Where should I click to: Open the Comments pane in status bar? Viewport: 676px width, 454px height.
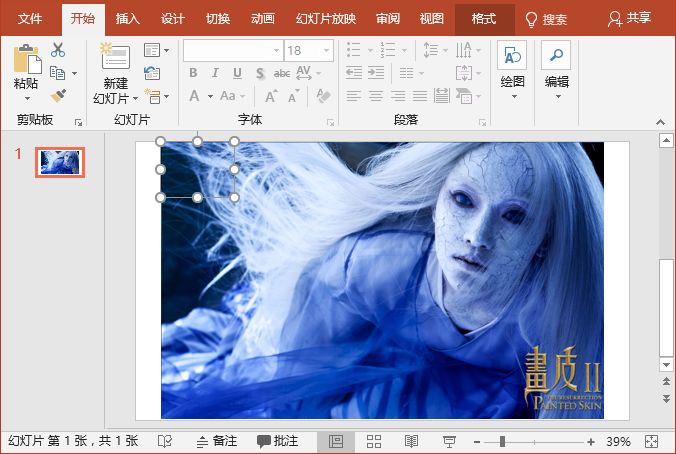tap(278, 441)
